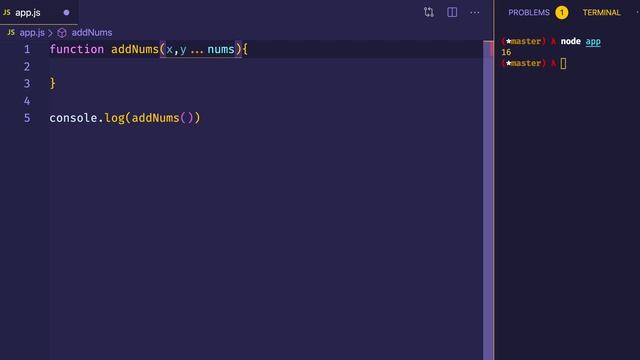Screen dimensions: 640x360
Task: Click app.js in the breadcrumb
Action: (x=32, y=33)
